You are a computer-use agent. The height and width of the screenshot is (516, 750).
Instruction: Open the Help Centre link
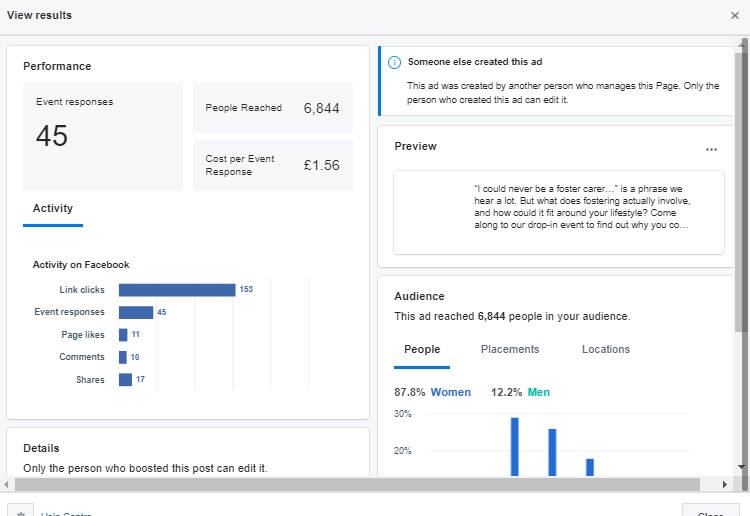pos(66,514)
